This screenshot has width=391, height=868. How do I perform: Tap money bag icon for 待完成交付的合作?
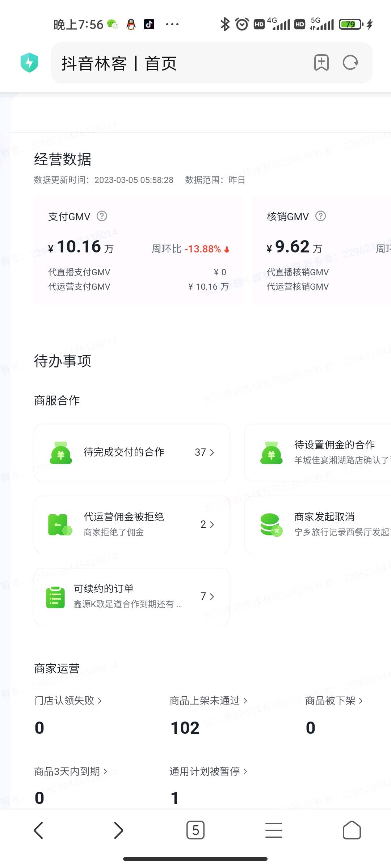(60, 452)
